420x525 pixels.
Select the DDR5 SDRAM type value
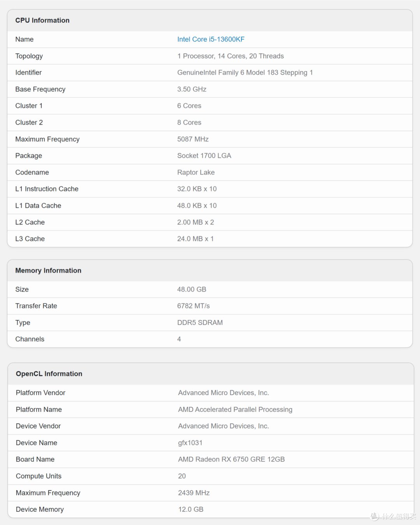[x=200, y=323]
